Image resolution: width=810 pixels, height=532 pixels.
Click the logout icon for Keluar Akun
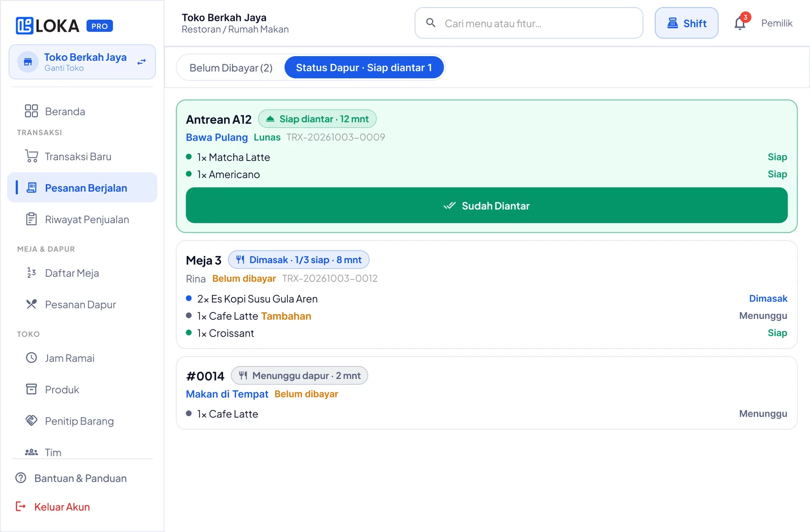click(21, 507)
